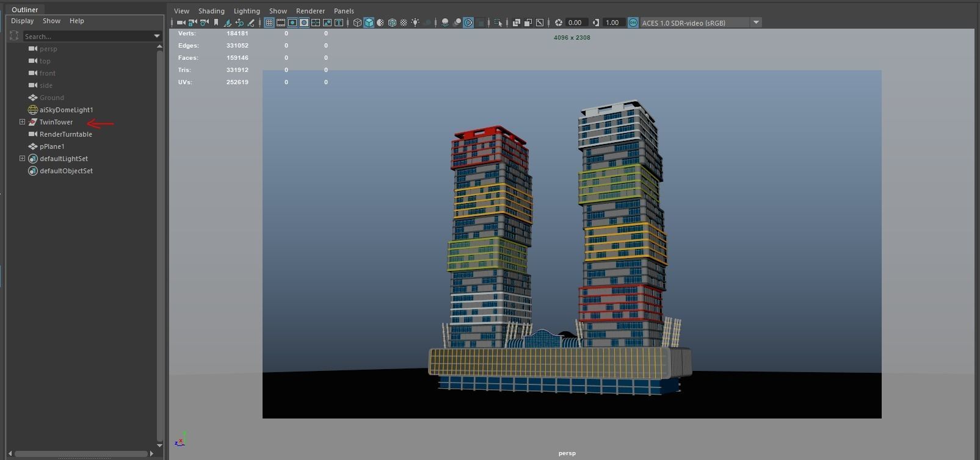This screenshot has height=460, width=980.
Task: Open the Outliner Display menu
Action: click(x=23, y=21)
